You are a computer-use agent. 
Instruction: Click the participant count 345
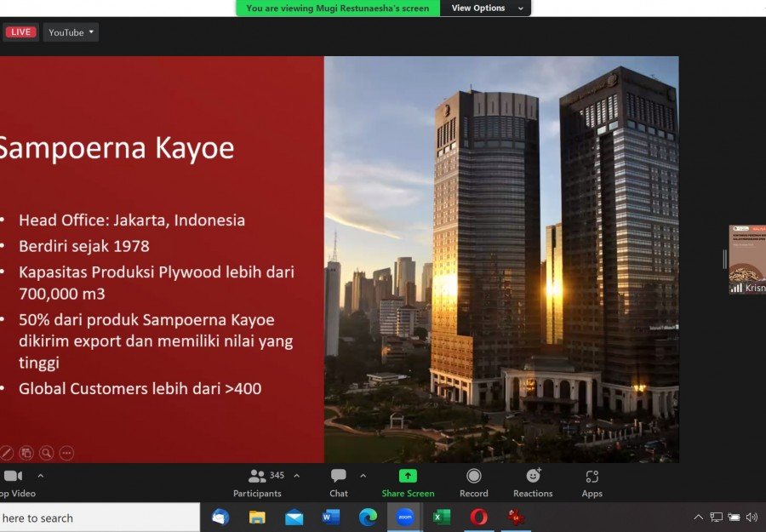(x=277, y=475)
